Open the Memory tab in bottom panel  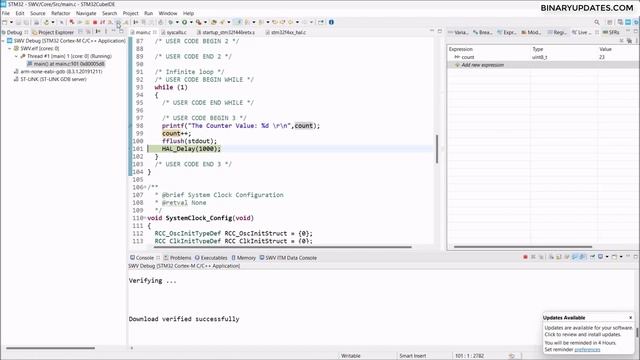point(243,258)
